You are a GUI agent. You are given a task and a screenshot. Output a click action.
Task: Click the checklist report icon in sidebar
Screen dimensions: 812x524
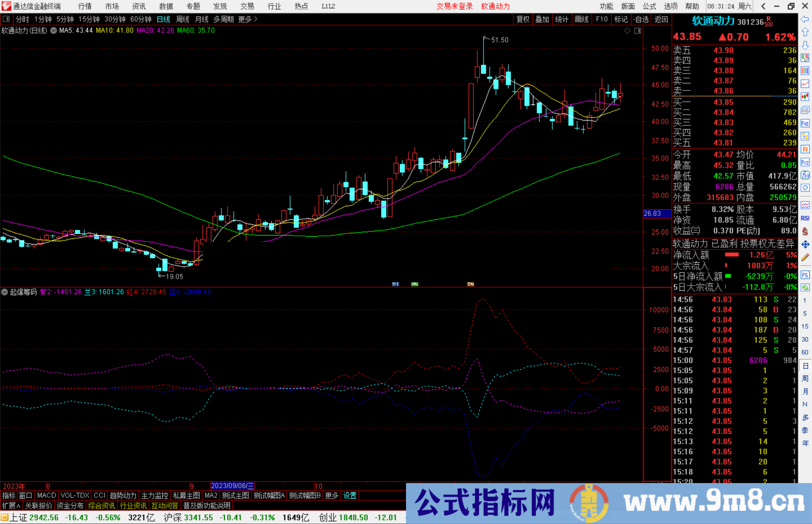point(805,58)
